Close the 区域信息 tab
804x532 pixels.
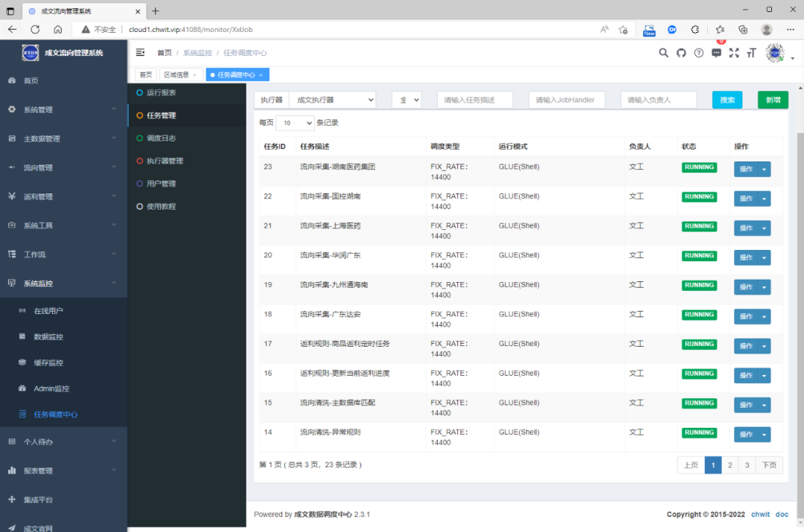click(x=195, y=75)
